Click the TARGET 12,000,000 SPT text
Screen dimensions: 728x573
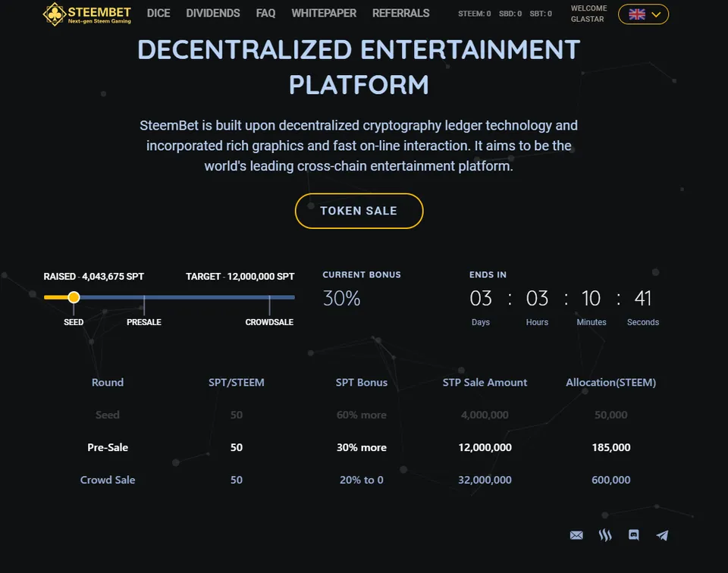click(x=240, y=277)
